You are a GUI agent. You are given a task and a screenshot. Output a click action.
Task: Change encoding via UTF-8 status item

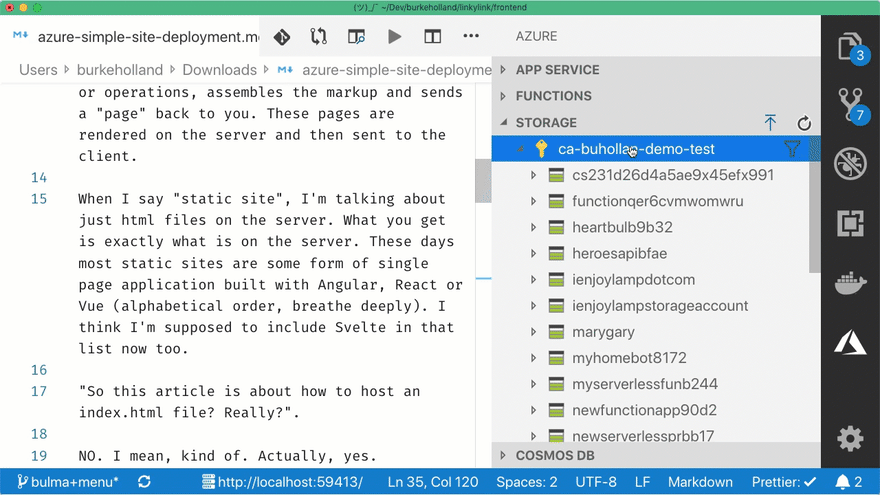point(595,482)
